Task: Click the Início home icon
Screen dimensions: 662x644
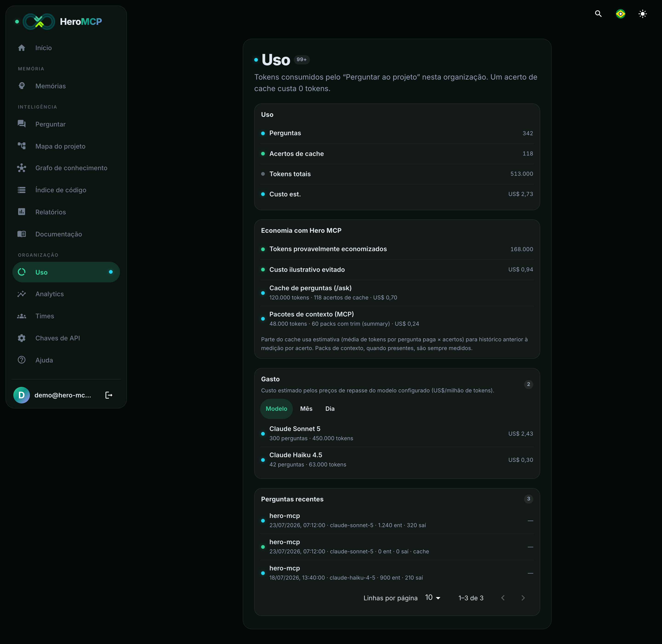Action: click(22, 48)
